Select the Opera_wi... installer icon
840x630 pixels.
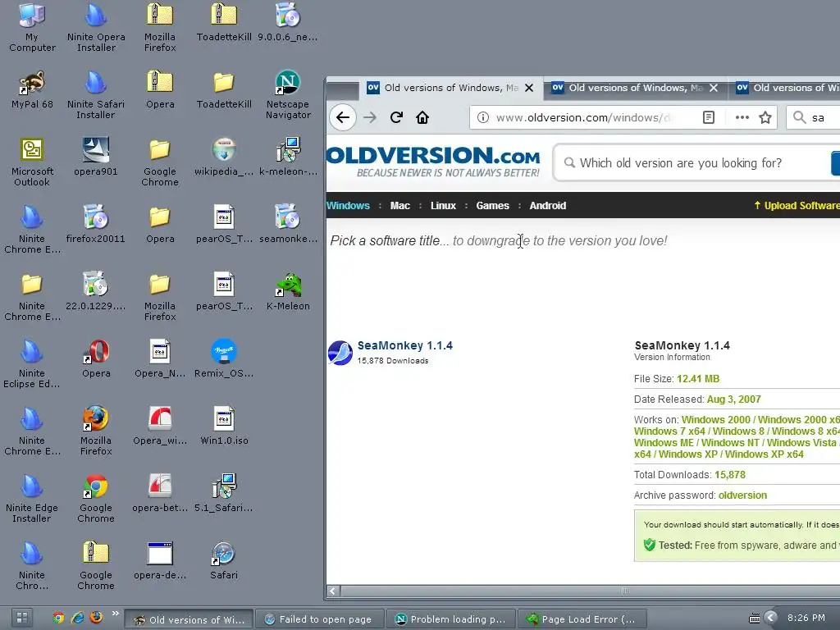[160, 427]
